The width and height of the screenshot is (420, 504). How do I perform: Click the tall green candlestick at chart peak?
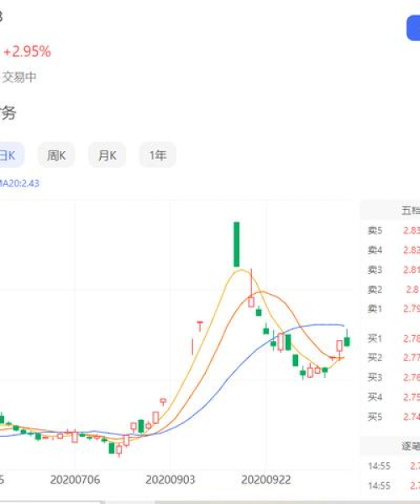237,244
